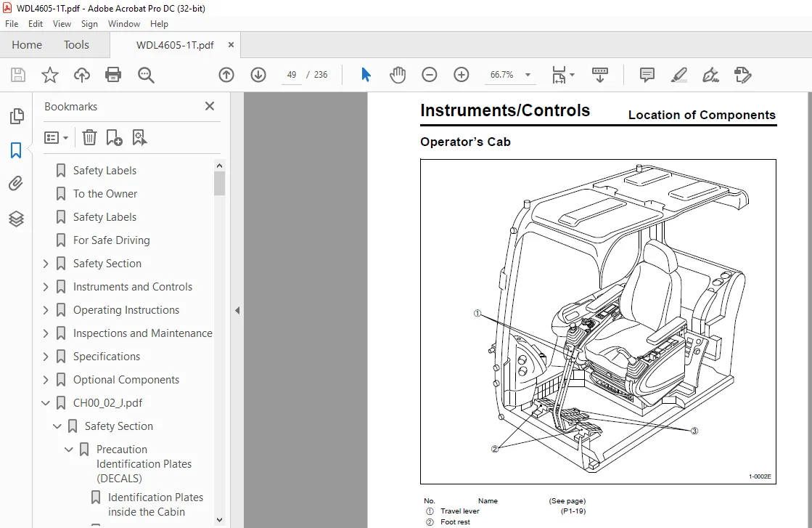Open the Find text magnifier icon

tap(146, 75)
